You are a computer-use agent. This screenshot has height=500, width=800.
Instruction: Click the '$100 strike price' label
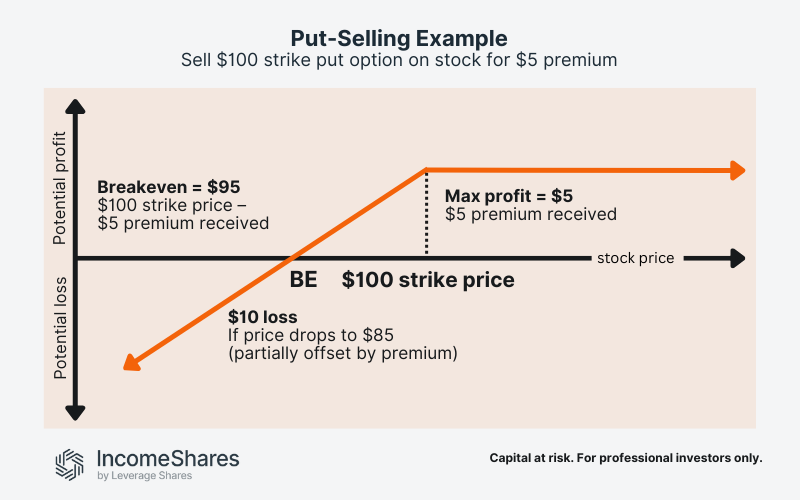[428, 280]
